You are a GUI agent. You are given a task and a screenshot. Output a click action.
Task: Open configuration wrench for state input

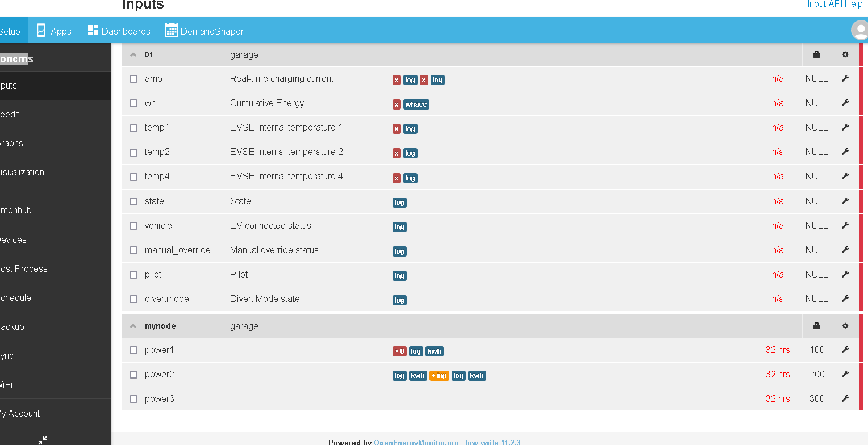[845, 201]
